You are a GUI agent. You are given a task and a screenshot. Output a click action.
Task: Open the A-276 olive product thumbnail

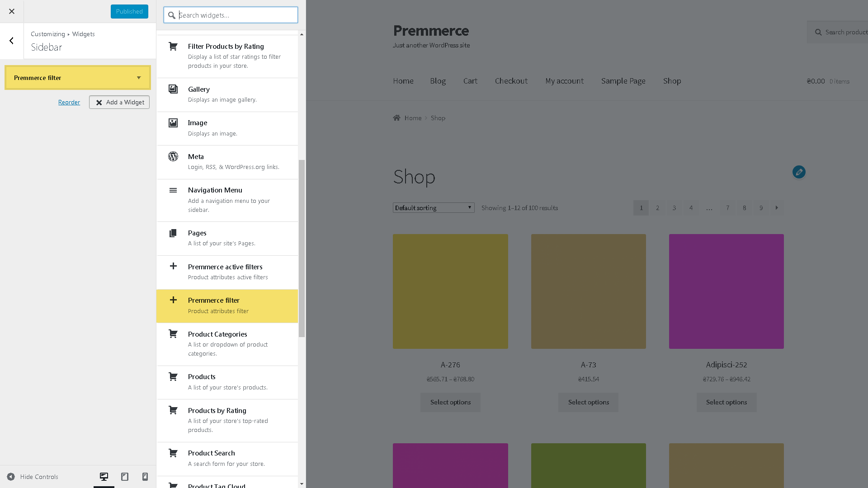[x=450, y=291]
